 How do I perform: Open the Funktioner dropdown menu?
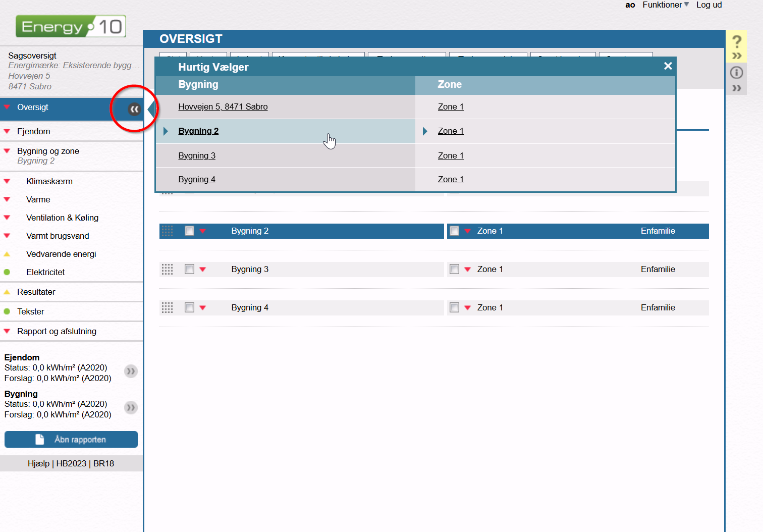[x=665, y=5]
